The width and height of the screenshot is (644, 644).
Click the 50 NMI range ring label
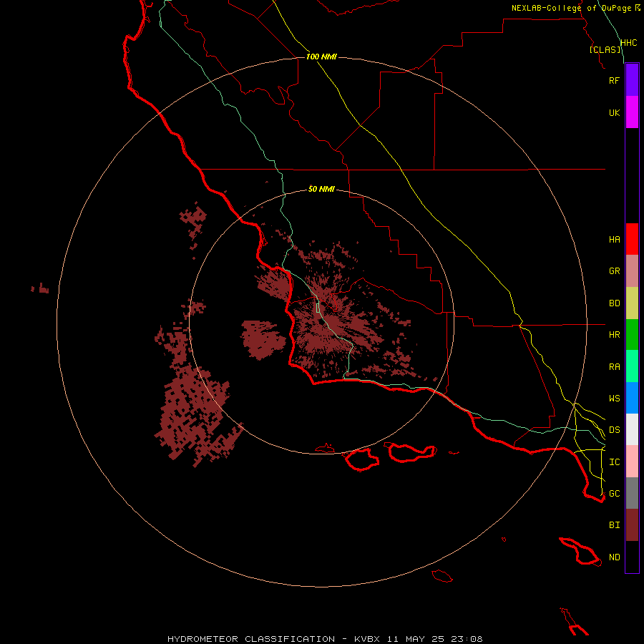coord(321,189)
